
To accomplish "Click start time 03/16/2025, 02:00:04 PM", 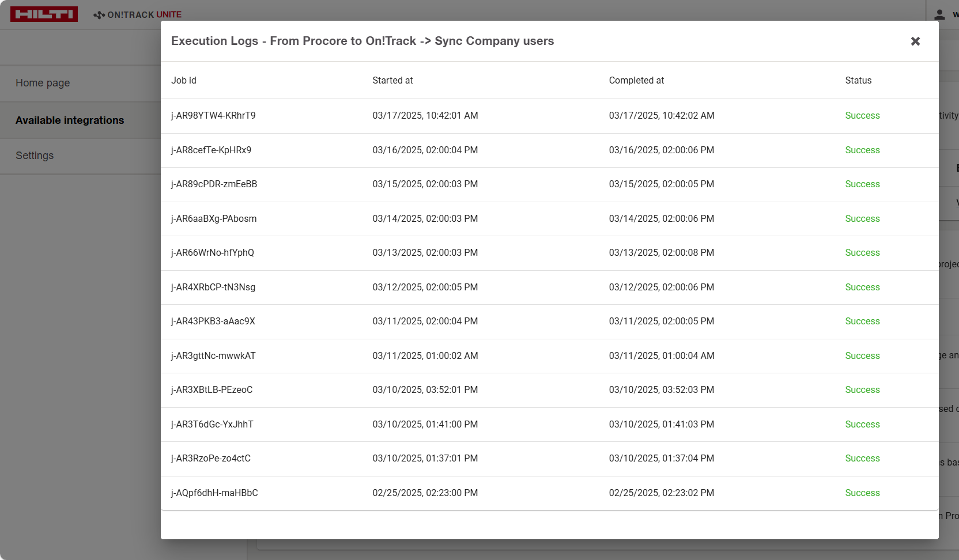I will 425,150.
